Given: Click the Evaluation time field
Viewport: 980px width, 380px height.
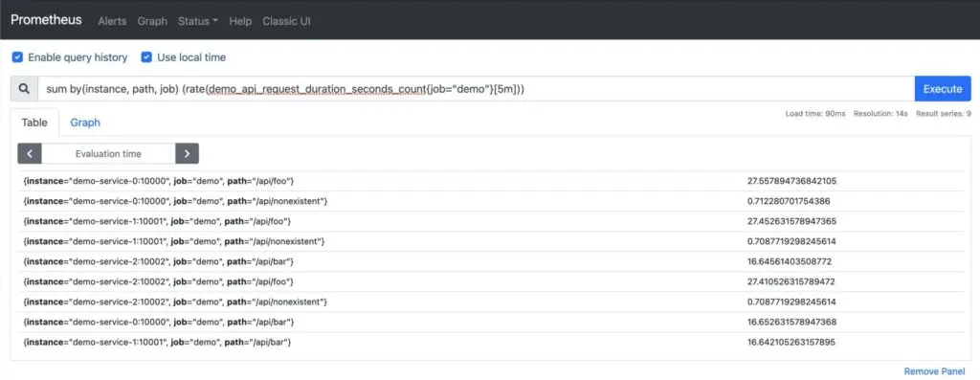Looking at the screenshot, I should click(108, 154).
